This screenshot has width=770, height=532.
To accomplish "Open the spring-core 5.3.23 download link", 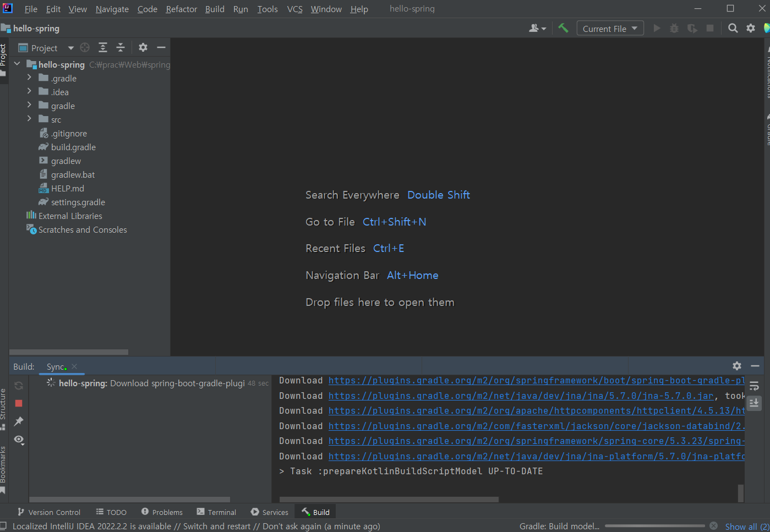I will click(x=537, y=441).
